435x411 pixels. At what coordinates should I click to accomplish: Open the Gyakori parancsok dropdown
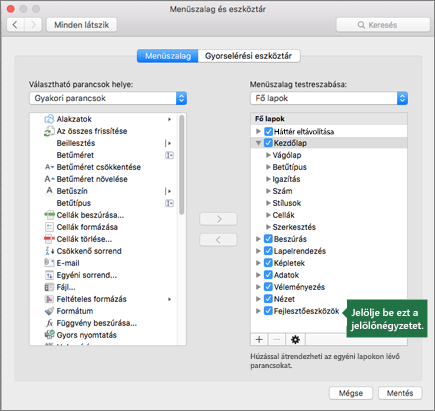[x=108, y=98]
